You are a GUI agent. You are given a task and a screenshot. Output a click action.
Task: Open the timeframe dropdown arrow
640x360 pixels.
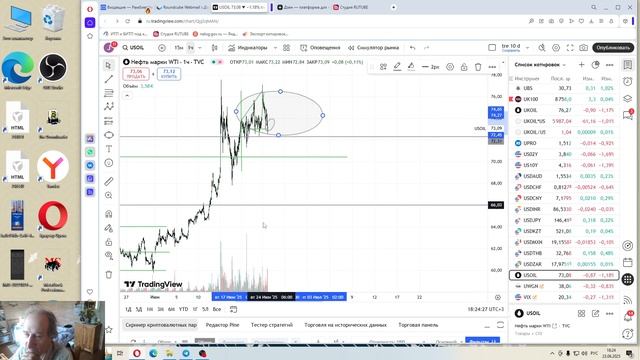(200, 48)
